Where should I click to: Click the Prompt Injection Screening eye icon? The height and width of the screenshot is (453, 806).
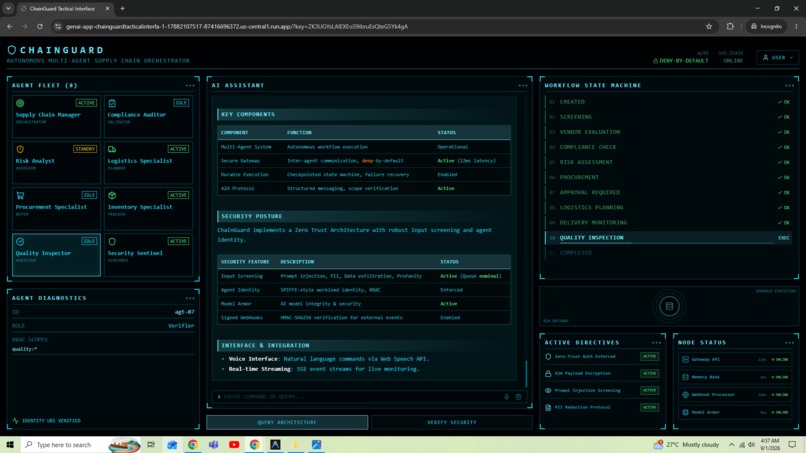coord(548,390)
